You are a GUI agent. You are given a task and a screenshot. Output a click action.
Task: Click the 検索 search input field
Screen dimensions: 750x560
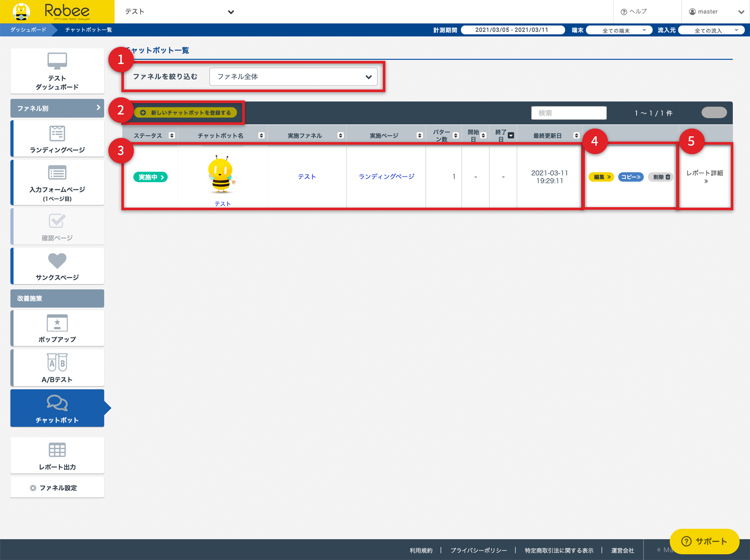click(569, 113)
